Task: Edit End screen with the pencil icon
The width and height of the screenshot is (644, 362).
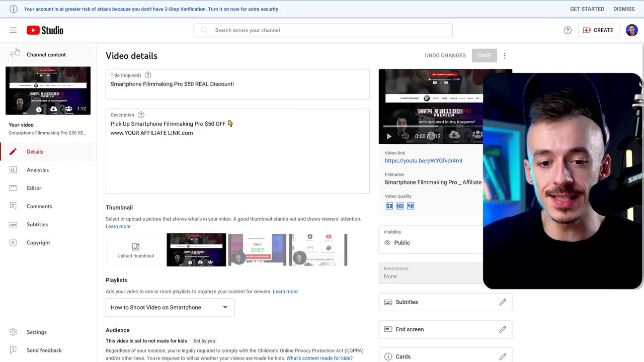Action: click(x=503, y=329)
